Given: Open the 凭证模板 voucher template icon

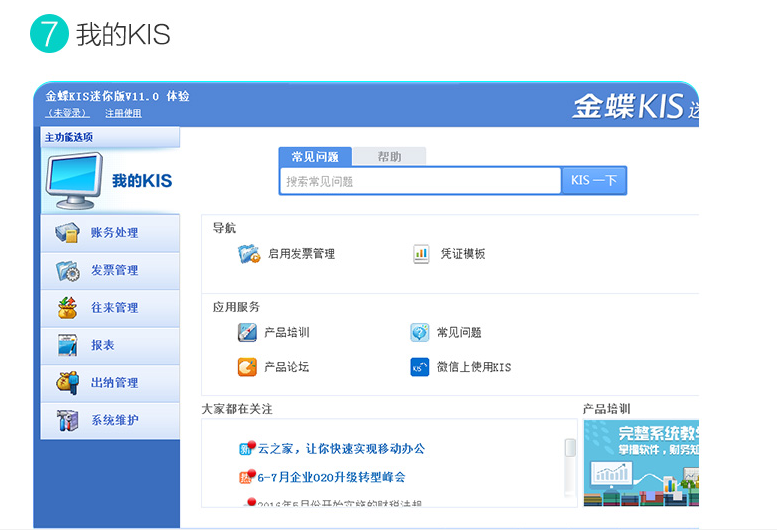Looking at the screenshot, I should pyautogui.click(x=421, y=254).
